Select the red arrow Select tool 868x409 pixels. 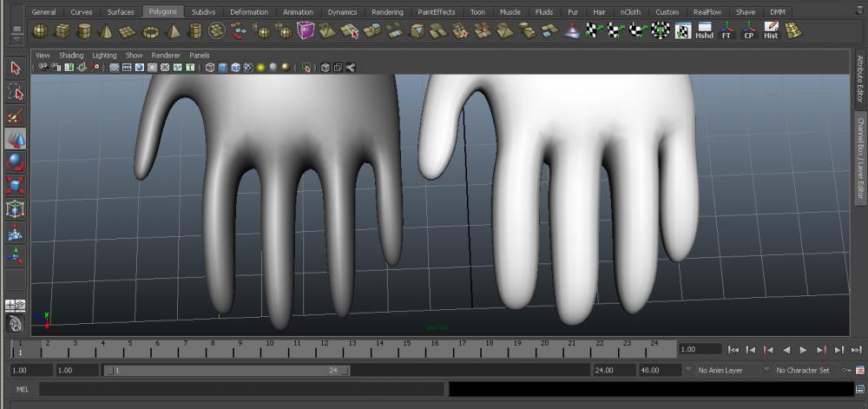click(16, 68)
